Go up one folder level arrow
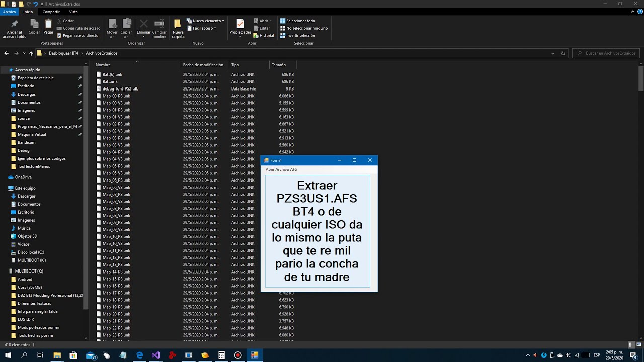The image size is (644, 362). pos(31,53)
